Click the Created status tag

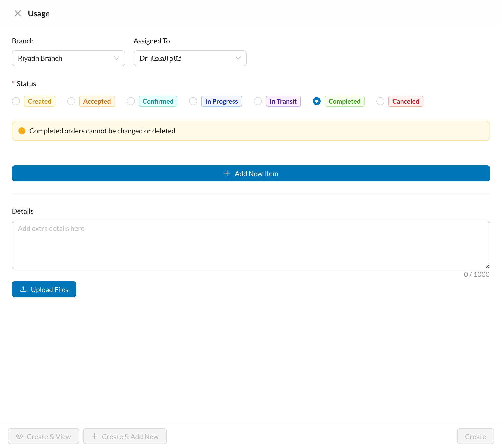pos(40,101)
